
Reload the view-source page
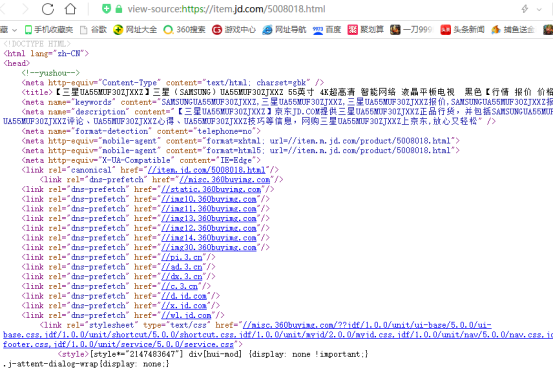click(x=48, y=9)
